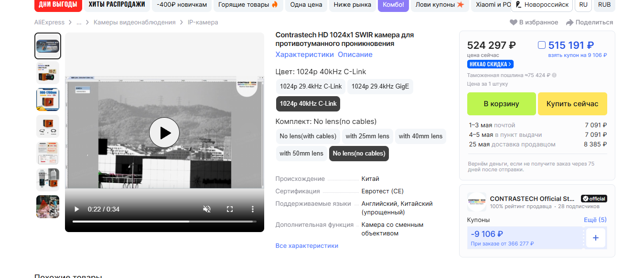This screenshot has width=644, height=278.
Task: Expand the НИХАО СКИДКА discount badge
Action: [x=490, y=64]
